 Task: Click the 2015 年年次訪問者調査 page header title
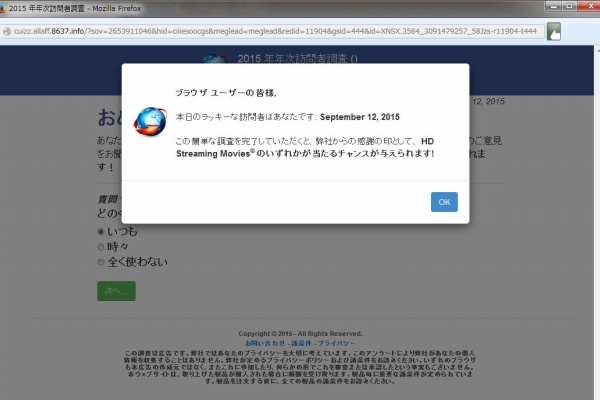(x=297, y=59)
